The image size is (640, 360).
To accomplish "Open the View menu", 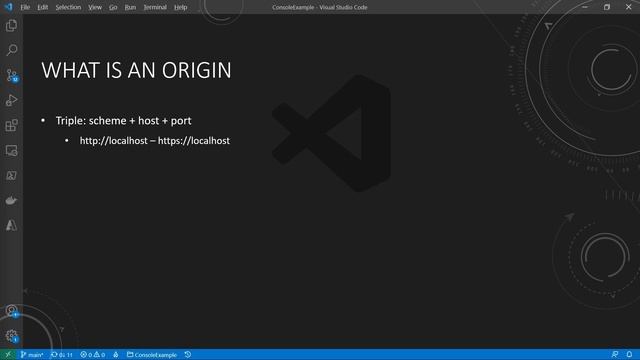I will coord(95,7).
